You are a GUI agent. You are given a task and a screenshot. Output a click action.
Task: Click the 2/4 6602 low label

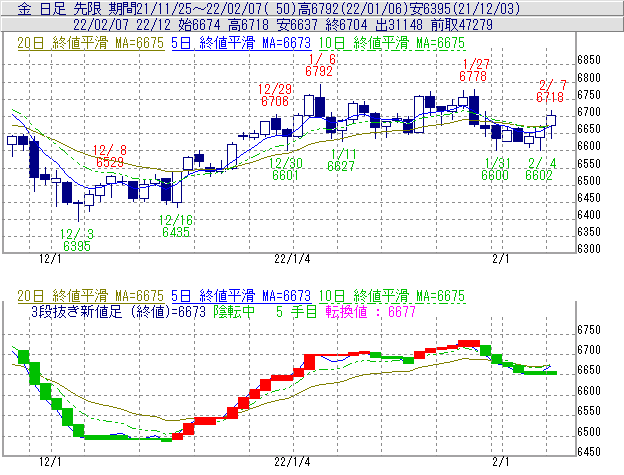click(540, 169)
